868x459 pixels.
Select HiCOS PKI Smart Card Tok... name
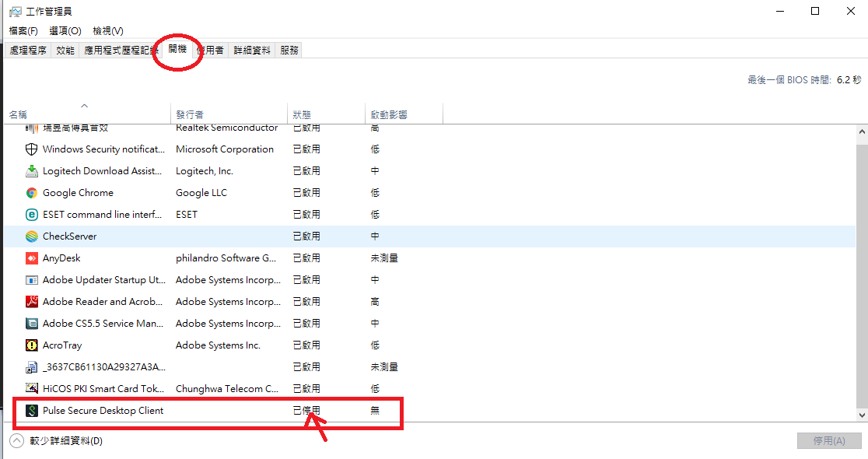coord(103,389)
